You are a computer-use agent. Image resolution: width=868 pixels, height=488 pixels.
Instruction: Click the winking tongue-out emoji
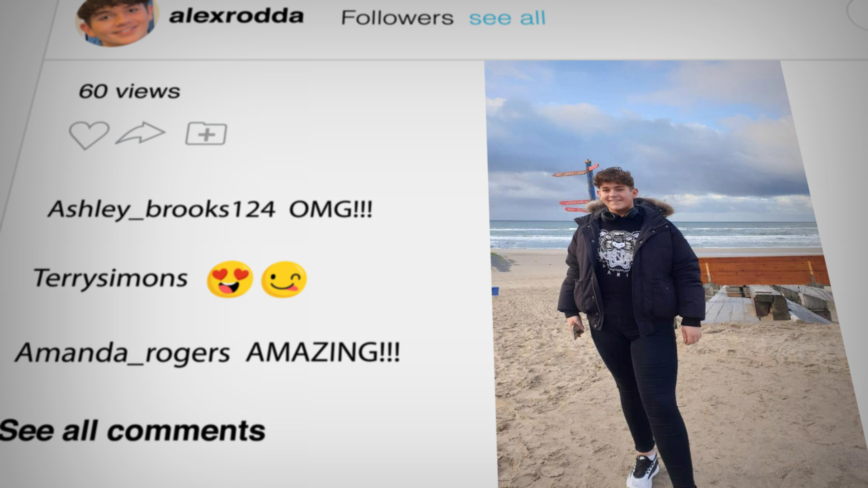(x=284, y=279)
